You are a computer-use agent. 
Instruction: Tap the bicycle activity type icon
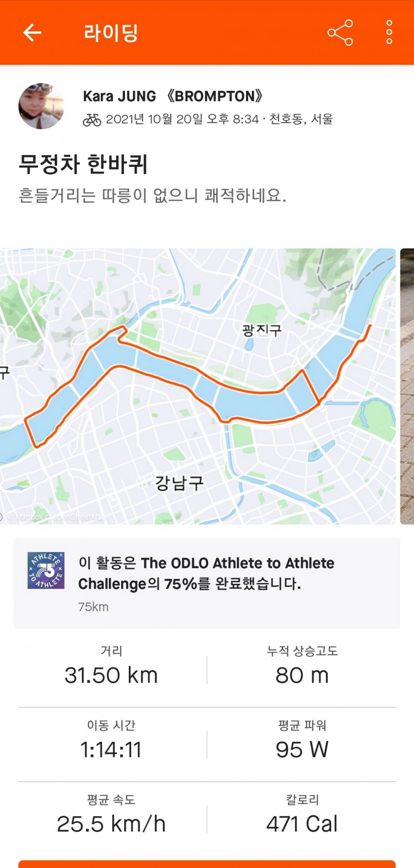(92, 120)
